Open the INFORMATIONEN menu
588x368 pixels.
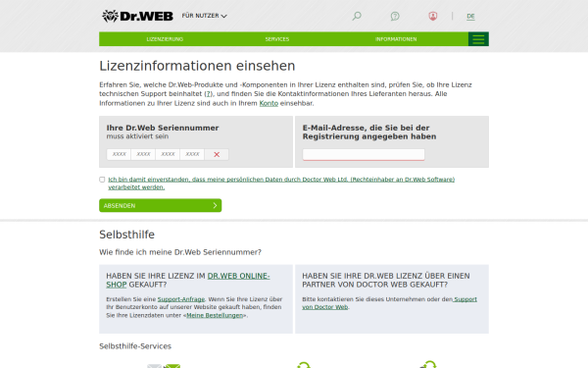[x=396, y=39]
